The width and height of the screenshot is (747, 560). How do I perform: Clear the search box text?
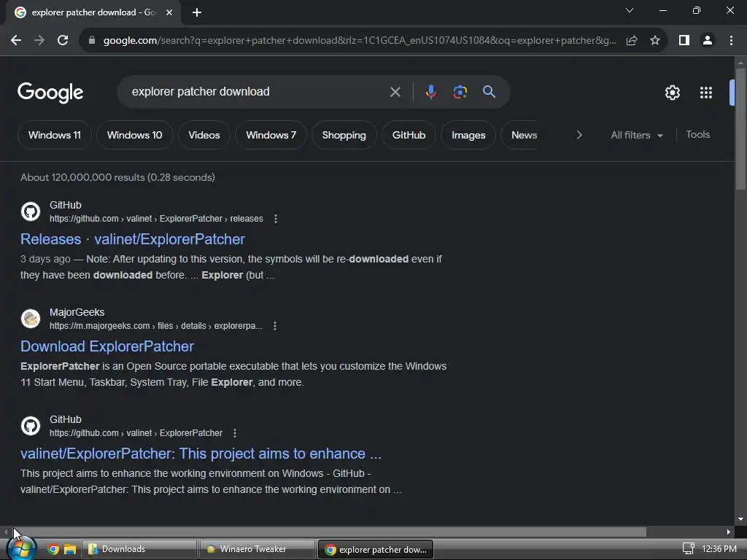[x=395, y=92]
